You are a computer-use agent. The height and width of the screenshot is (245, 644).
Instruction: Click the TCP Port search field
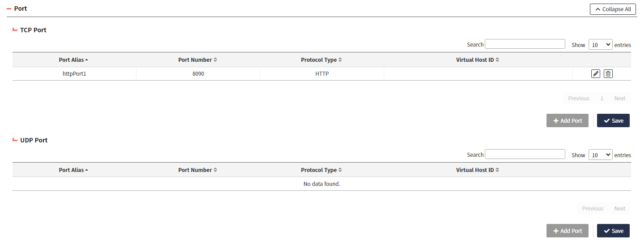point(525,44)
